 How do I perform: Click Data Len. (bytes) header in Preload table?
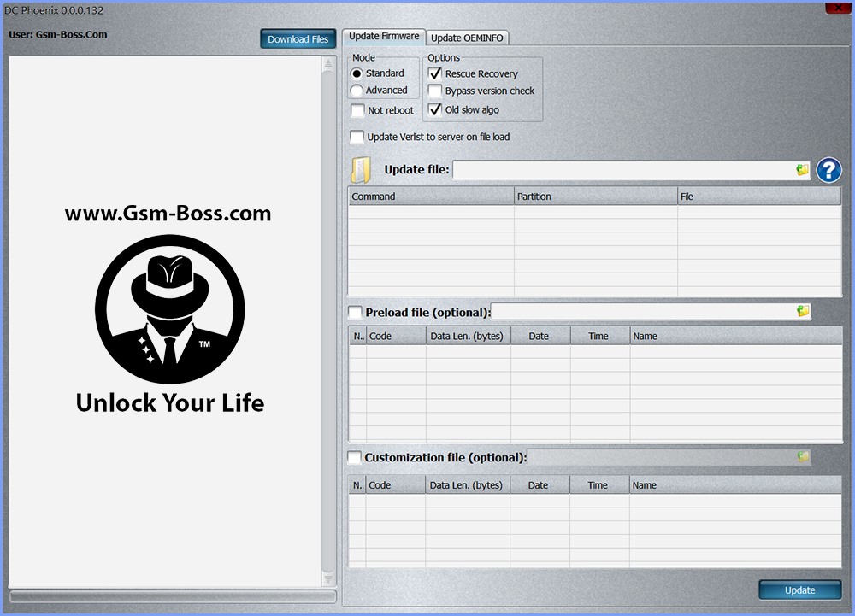[469, 336]
